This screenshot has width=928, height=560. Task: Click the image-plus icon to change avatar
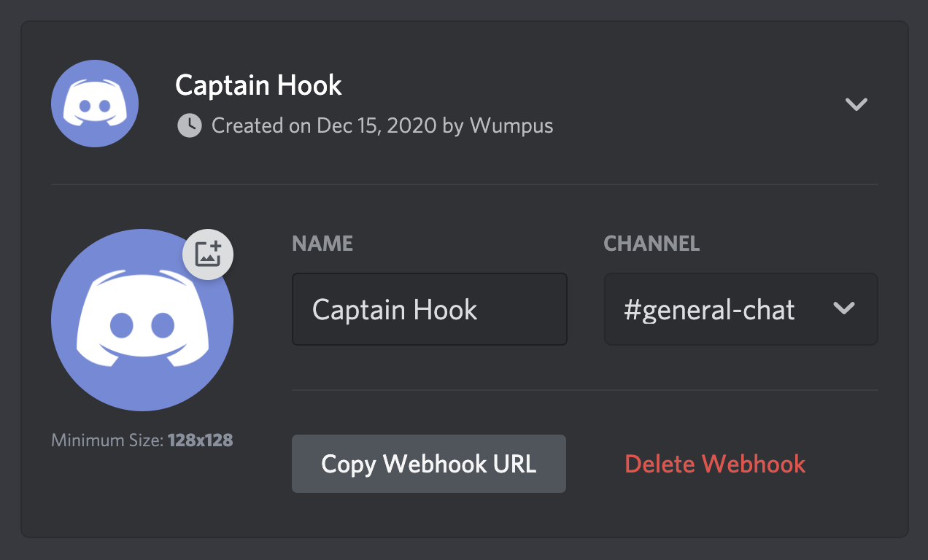point(207,254)
